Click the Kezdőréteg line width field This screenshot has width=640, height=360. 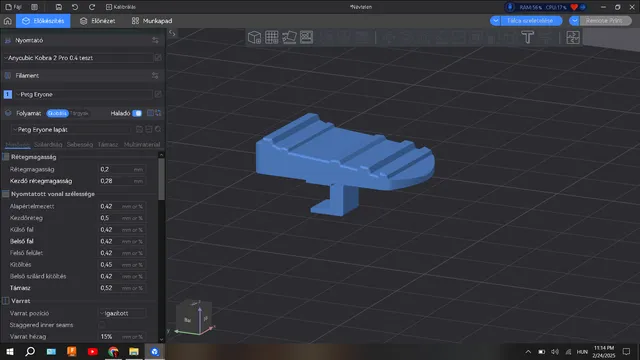(x=122, y=218)
